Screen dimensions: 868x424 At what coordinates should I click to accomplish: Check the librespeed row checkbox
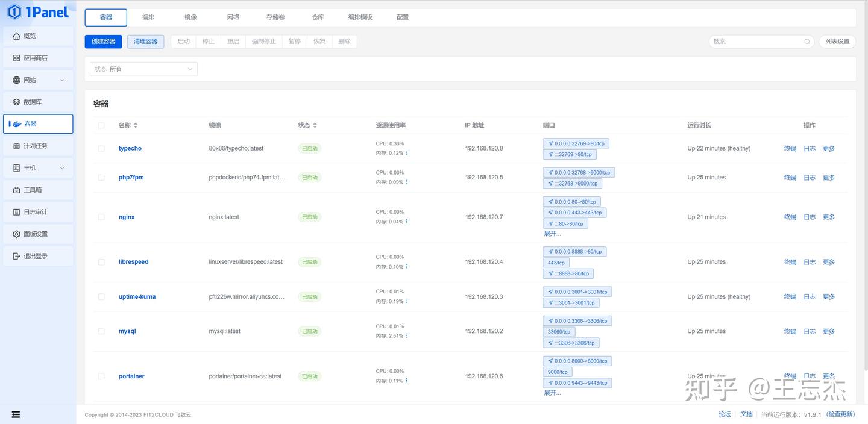click(x=101, y=262)
